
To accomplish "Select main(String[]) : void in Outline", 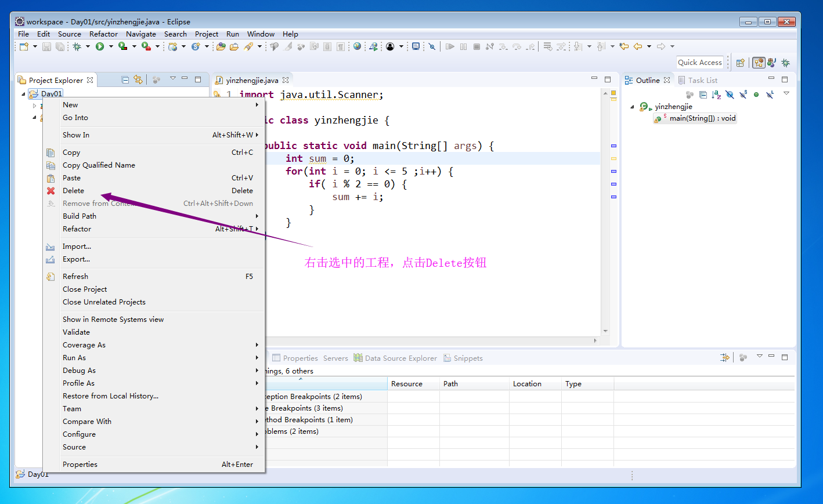I will click(695, 118).
